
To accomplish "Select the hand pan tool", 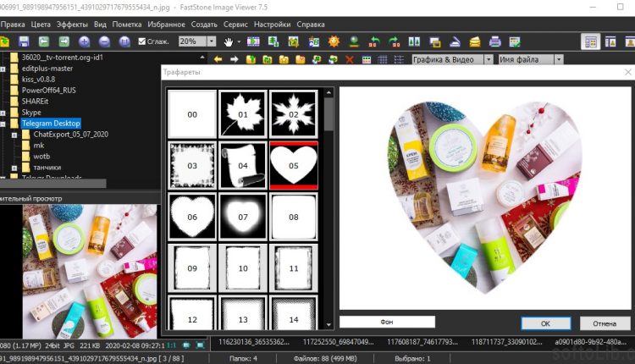I will 229,41.
